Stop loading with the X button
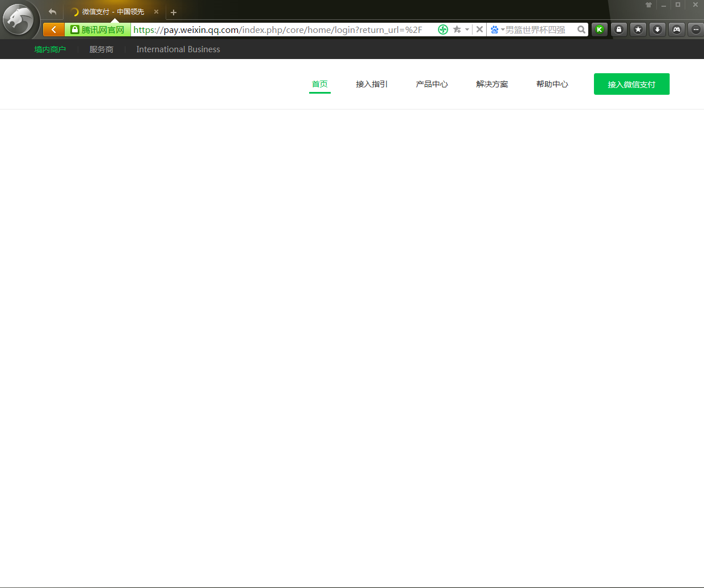Viewport: 704px width, 588px height. [479, 30]
